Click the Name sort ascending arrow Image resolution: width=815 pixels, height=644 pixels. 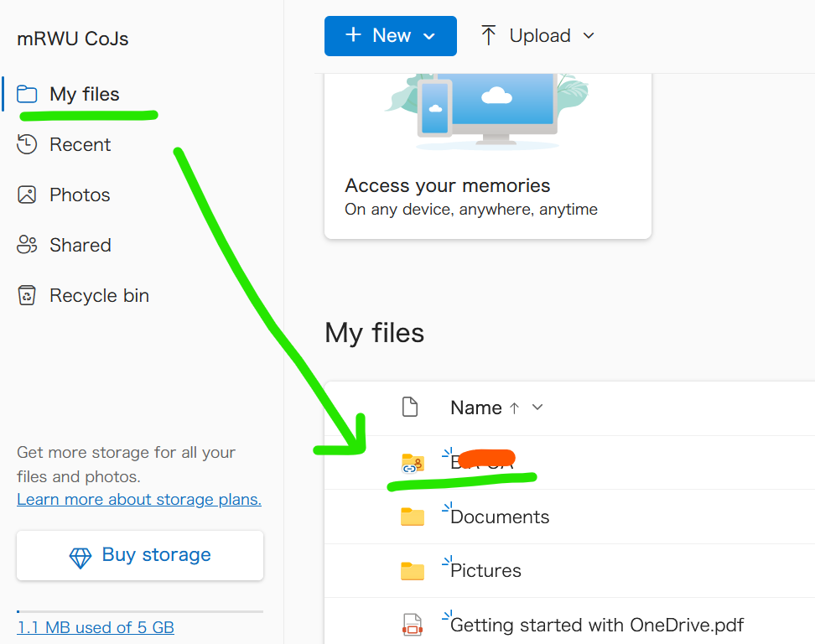pos(515,408)
